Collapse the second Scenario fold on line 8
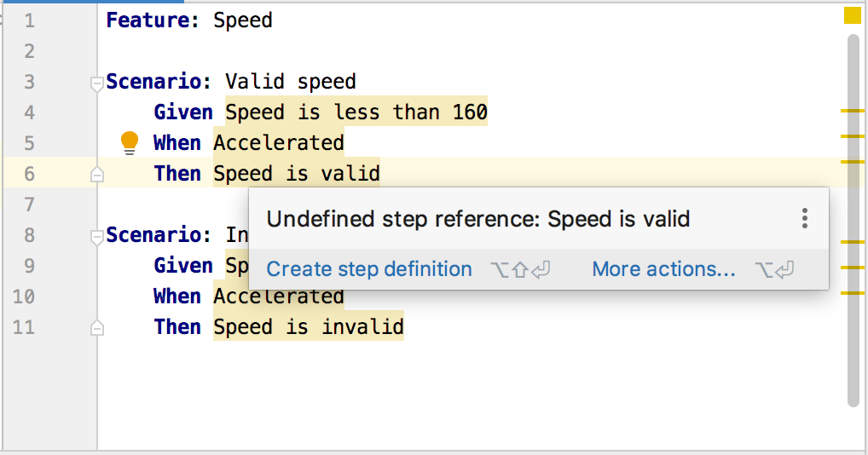This screenshot has width=868, height=455. pos(97,236)
